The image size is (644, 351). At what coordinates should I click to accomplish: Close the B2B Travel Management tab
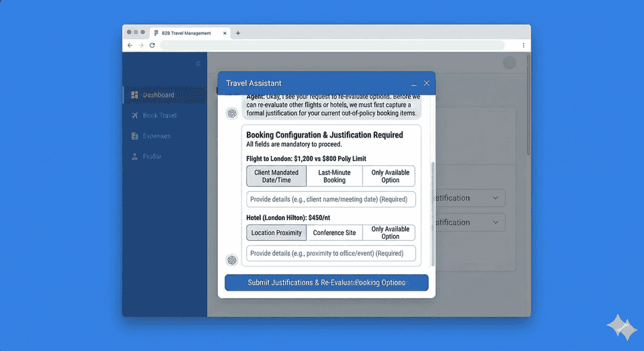click(225, 34)
